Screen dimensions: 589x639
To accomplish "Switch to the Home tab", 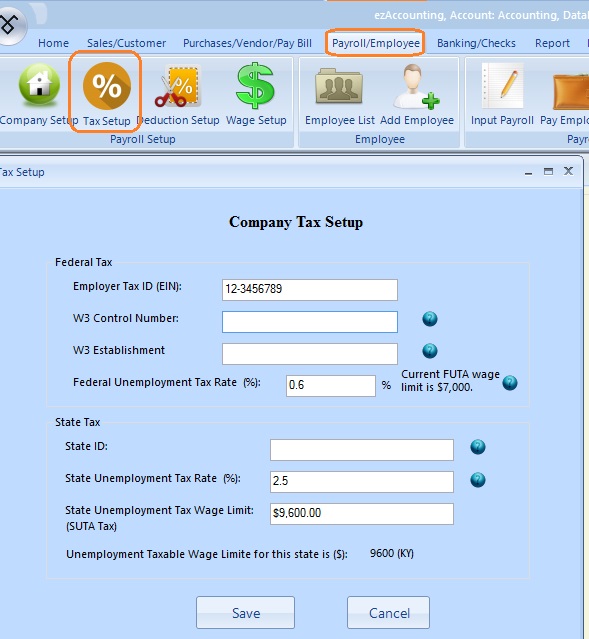I will (53, 43).
